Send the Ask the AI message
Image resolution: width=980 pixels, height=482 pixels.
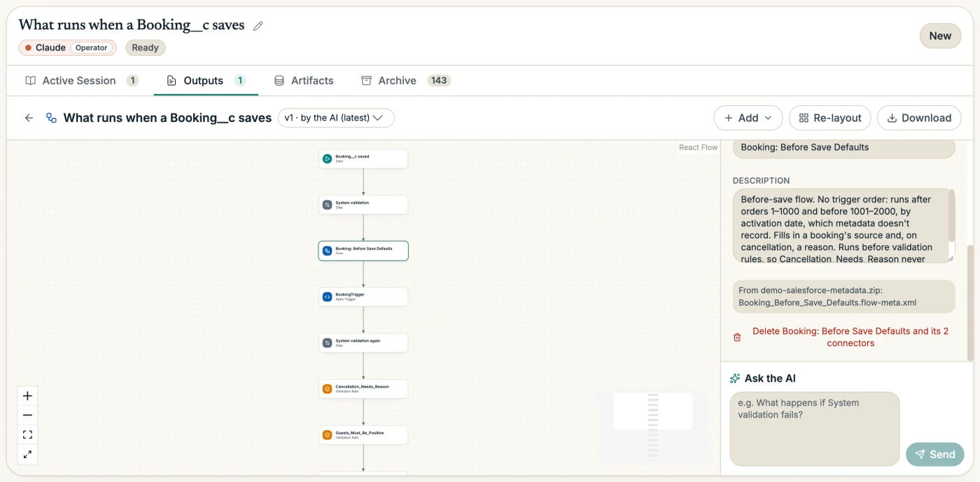pos(934,455)
